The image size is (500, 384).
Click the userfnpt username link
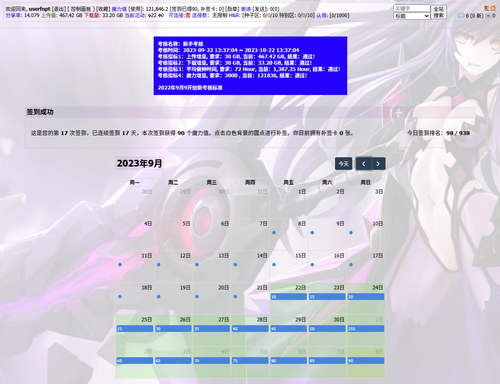pos(39,9)
